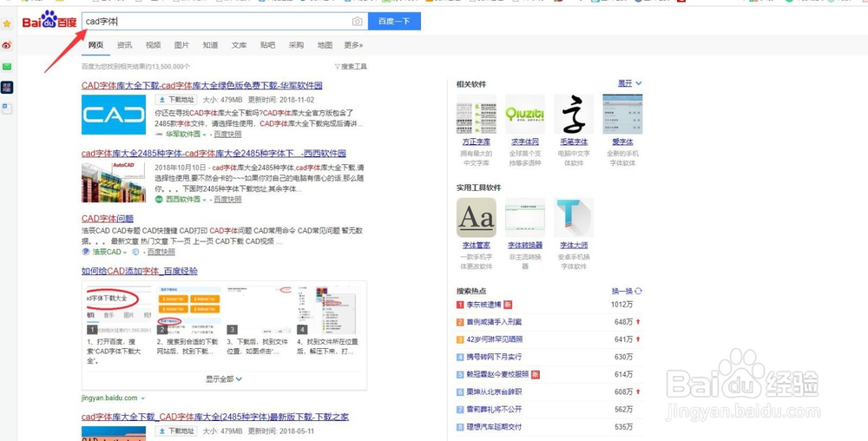Open the camera image search icon

pyautogui.click(x=358, y=22)
